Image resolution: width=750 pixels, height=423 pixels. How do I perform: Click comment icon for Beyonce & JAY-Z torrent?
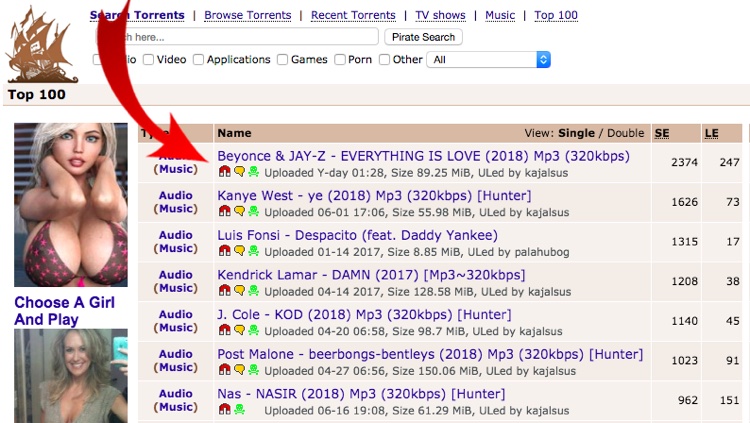(x=239, y=171)
